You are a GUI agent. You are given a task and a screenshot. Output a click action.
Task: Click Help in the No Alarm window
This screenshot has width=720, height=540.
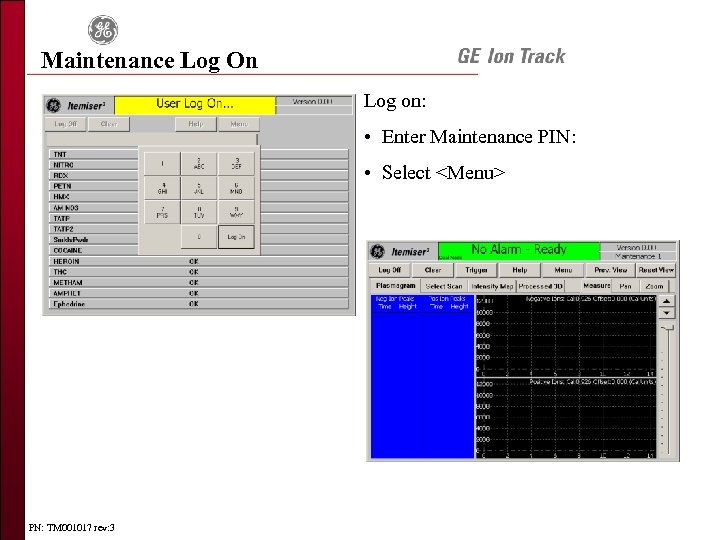click(x=519, y=270)
